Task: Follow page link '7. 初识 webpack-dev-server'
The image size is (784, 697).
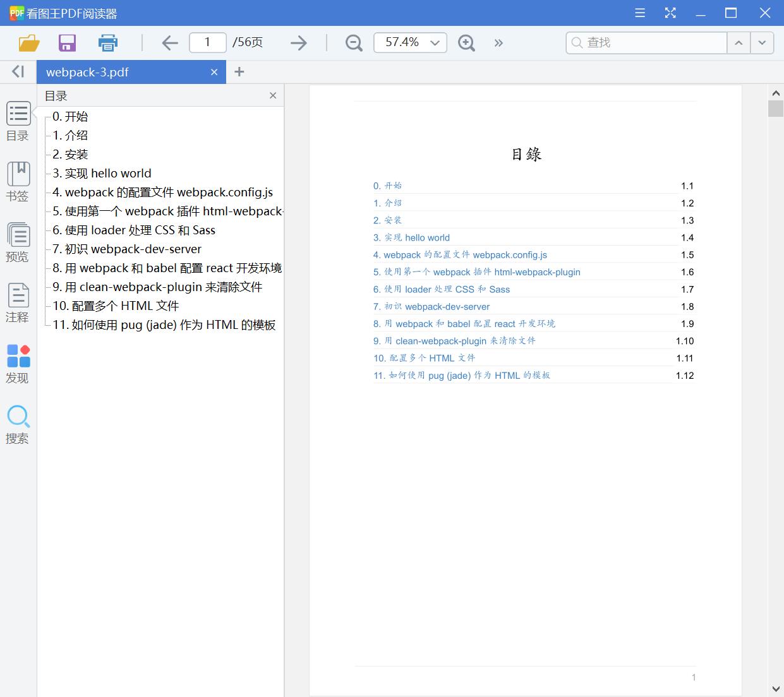Action: coord(431,306)
